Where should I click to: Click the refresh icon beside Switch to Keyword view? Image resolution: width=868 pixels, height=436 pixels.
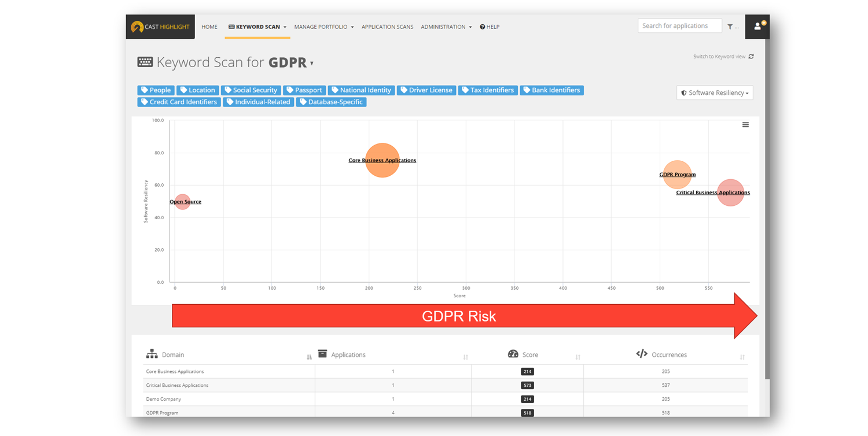(751, 57)
